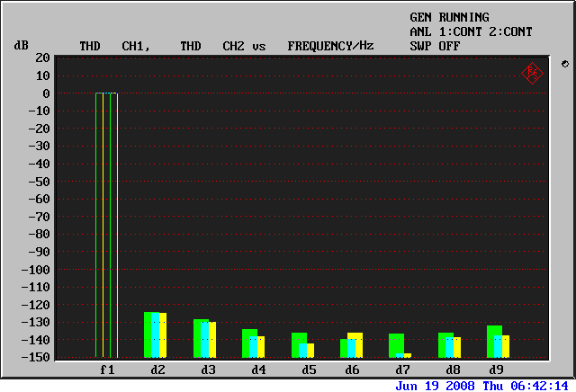
Task: Click the green d9 harmonic bar
Action: [490, 342]
